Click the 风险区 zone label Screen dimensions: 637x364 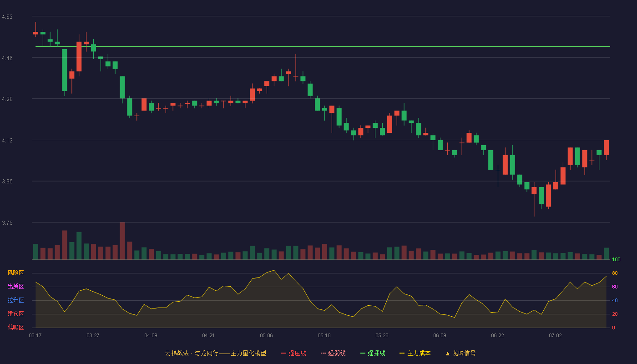[15, 273]
